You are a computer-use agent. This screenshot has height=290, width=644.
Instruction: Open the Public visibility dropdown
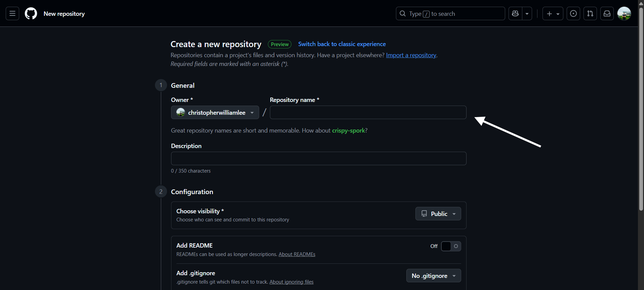pos(438,214)
